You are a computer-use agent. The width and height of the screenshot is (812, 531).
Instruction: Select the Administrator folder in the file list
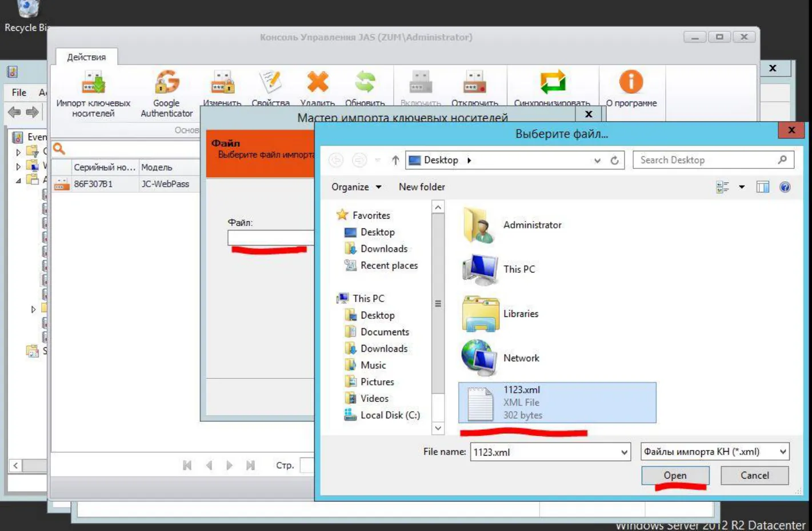click(513, 225)
